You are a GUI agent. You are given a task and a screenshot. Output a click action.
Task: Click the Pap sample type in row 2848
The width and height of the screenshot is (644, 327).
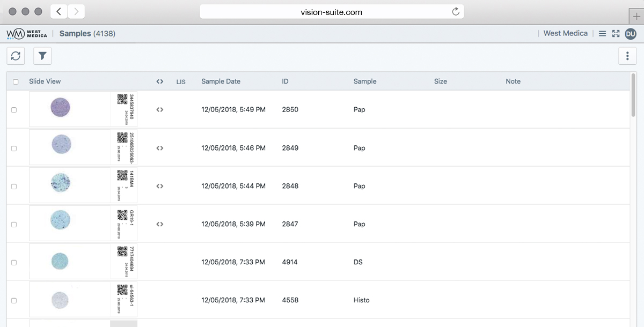click(359, 186)
